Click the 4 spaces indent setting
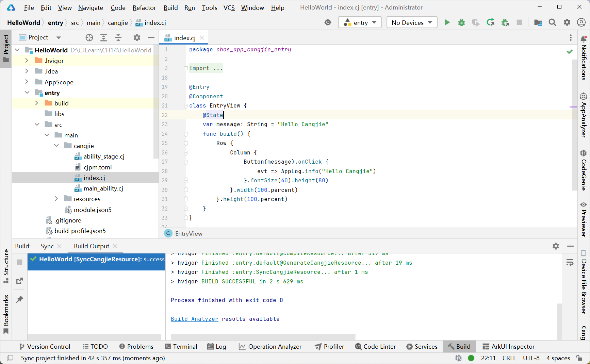The height and width of the screenshot is (364, 590). pos(558,358)
